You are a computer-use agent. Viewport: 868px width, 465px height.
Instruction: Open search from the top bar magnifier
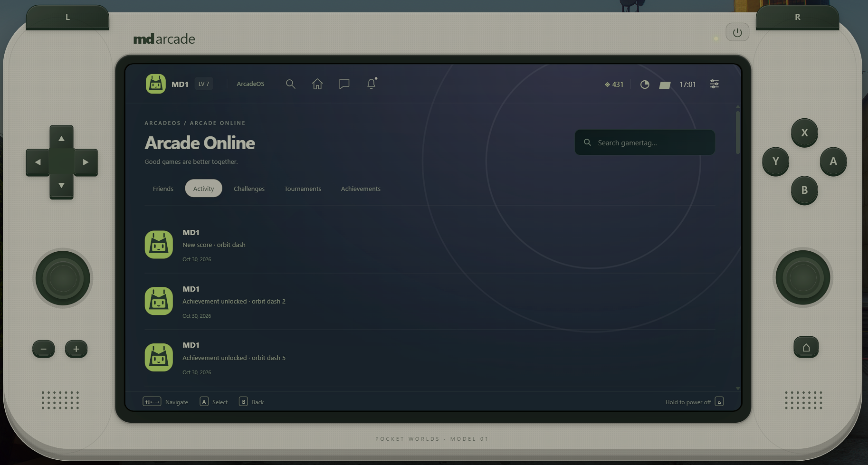click(x=290, y=84)
